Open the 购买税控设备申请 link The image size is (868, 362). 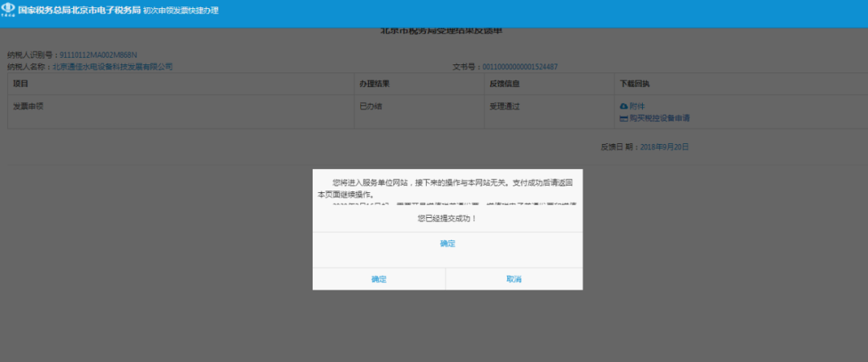coord(659,118)
